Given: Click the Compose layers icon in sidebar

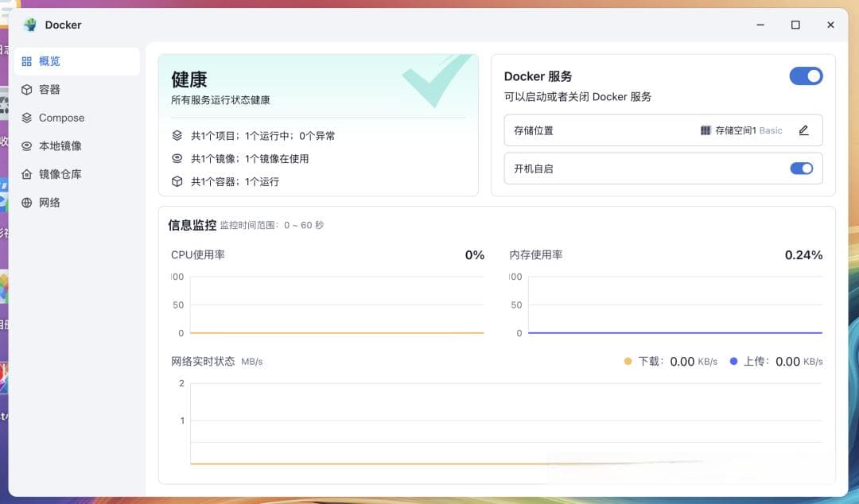Looking at the screenshot, I should click(x=26, y=118).
